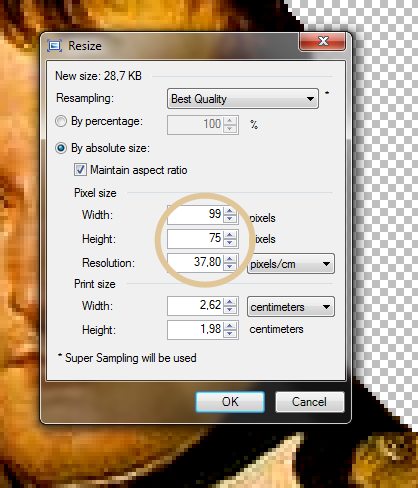Screen dimensions: 418x488
Task: Increase pixel Width with up arrow
Action: pyautogui.click(x=229, y=210)
